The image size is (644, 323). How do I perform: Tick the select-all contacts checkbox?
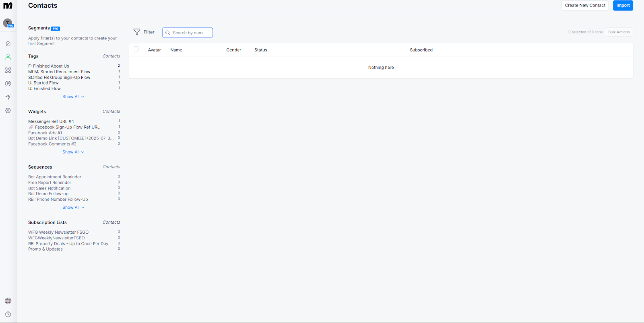[136, 49]
